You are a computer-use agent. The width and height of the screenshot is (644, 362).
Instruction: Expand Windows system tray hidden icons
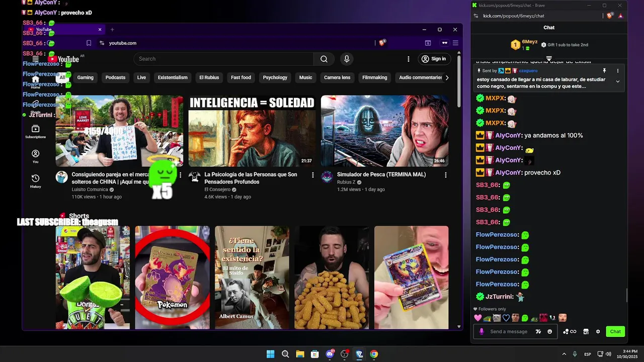coord(564,354)
